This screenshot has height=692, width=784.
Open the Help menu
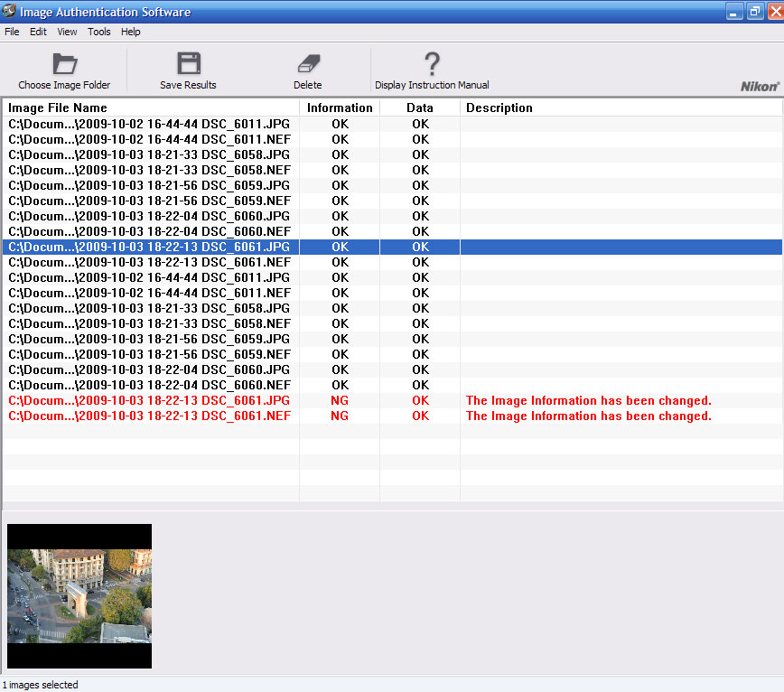coord(131,32)
